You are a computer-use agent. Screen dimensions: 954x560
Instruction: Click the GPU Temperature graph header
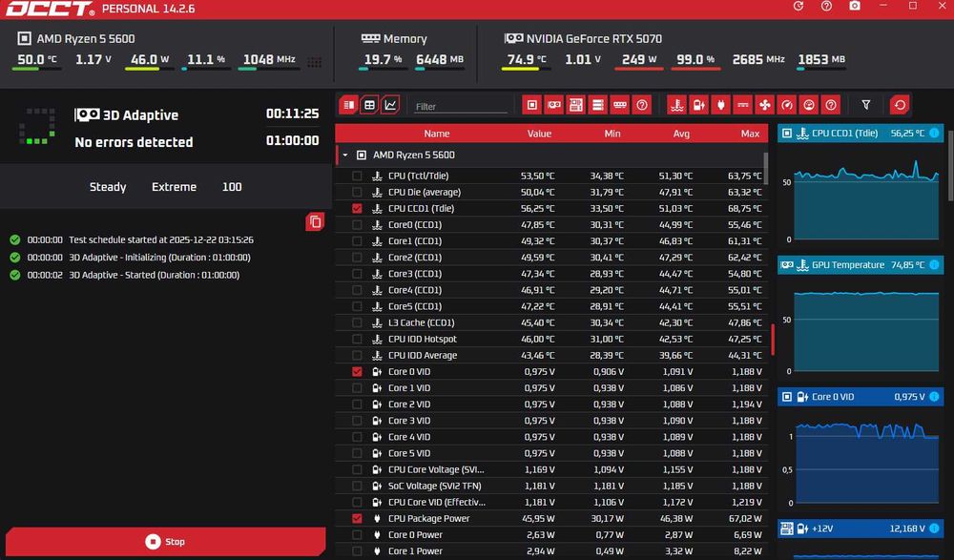coord(861,265)
